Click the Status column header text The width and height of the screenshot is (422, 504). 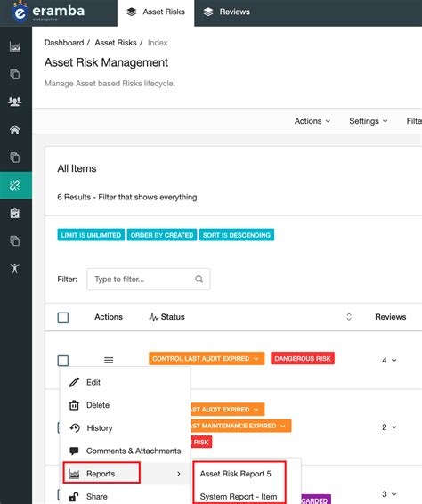pyautogui.click(x=173, y=317)
